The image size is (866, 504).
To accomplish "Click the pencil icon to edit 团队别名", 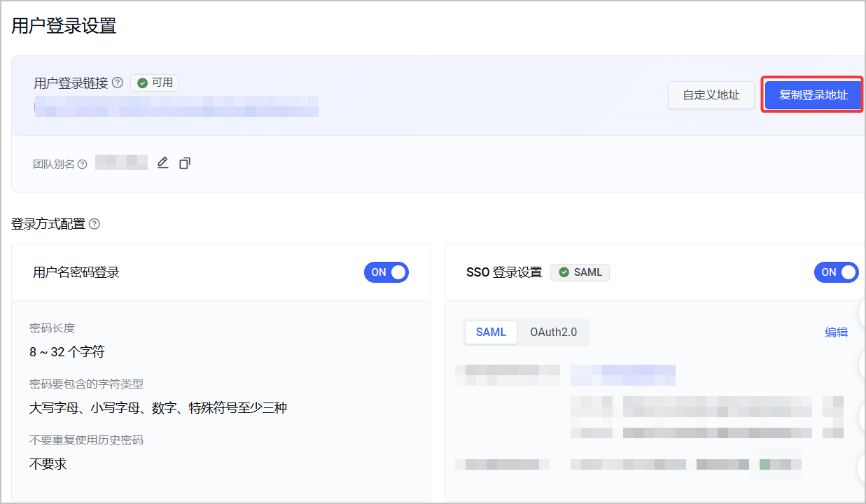I will (163, 163).
